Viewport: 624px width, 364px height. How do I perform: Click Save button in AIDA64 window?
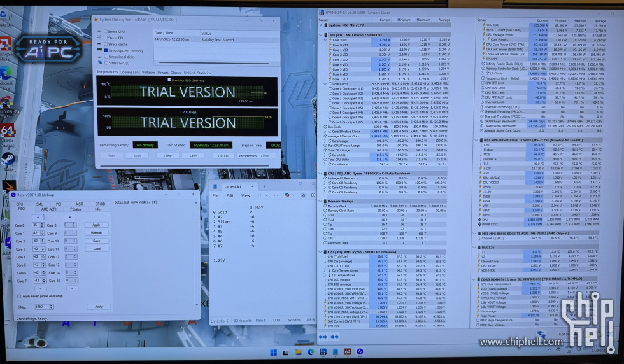click(193, 155)
